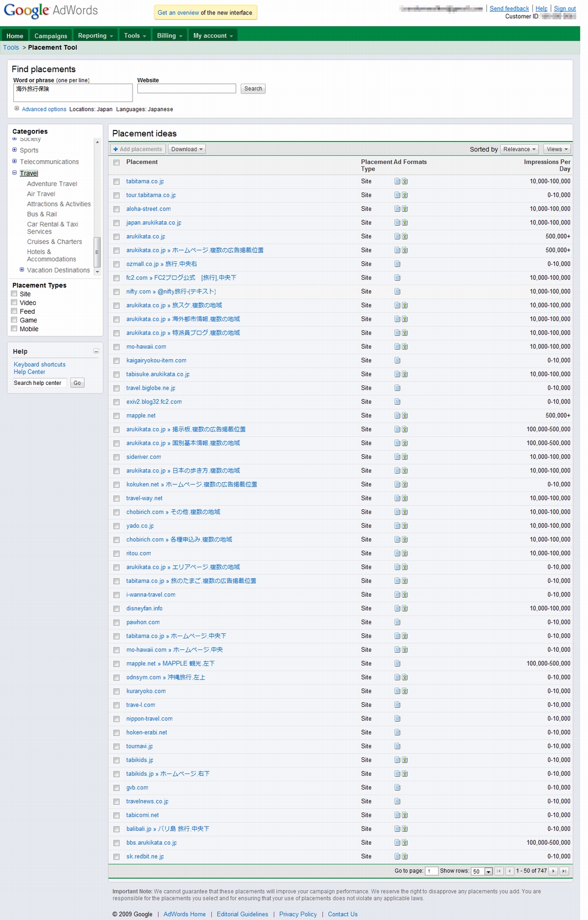Click the text ad icon for mo-hawaii.com
This screenshot has width=588, height=920.
[397, 346]
